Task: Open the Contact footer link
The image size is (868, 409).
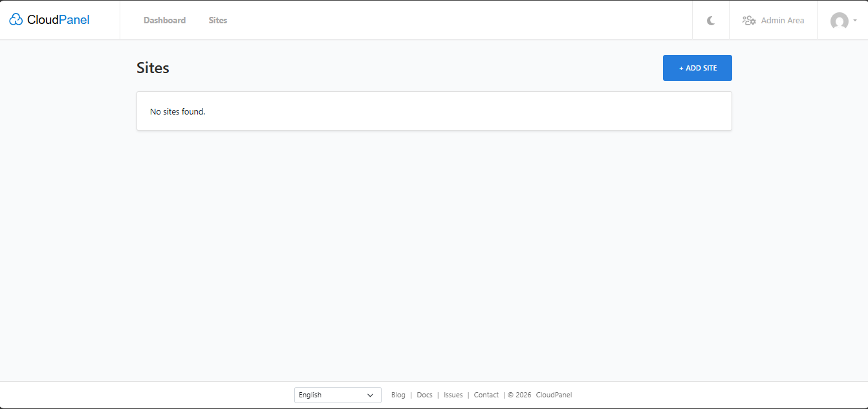Action: (486, 395)
